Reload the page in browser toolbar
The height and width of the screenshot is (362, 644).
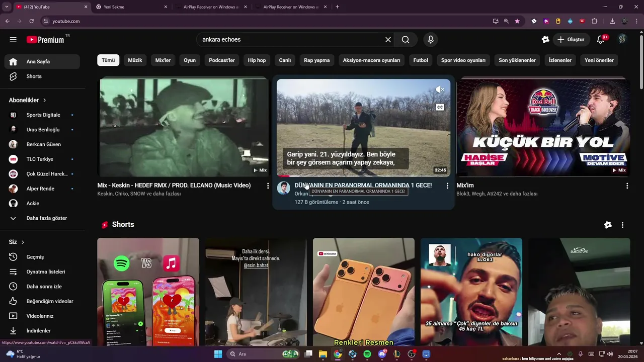click(x=31, y=21)
